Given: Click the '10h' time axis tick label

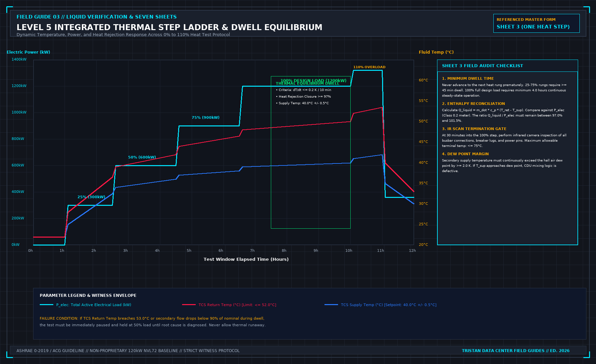Looking at the screenshot, I should (x=349, y=251).
